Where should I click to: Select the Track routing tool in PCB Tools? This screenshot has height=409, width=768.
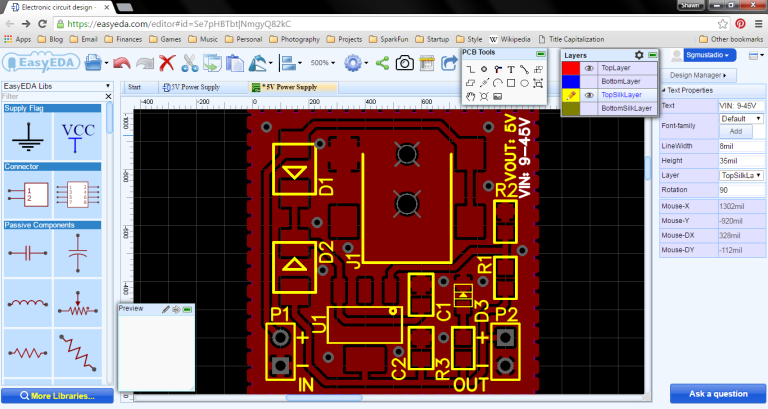[470, 70]
